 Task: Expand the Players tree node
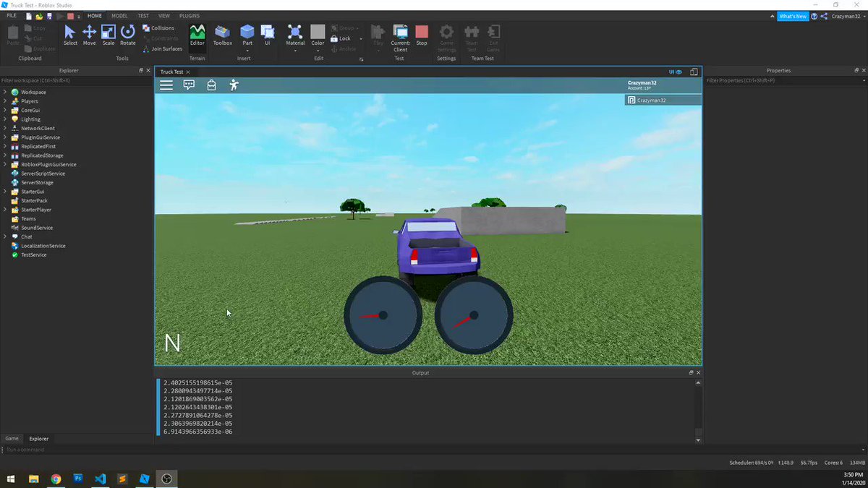coord(5,101)
